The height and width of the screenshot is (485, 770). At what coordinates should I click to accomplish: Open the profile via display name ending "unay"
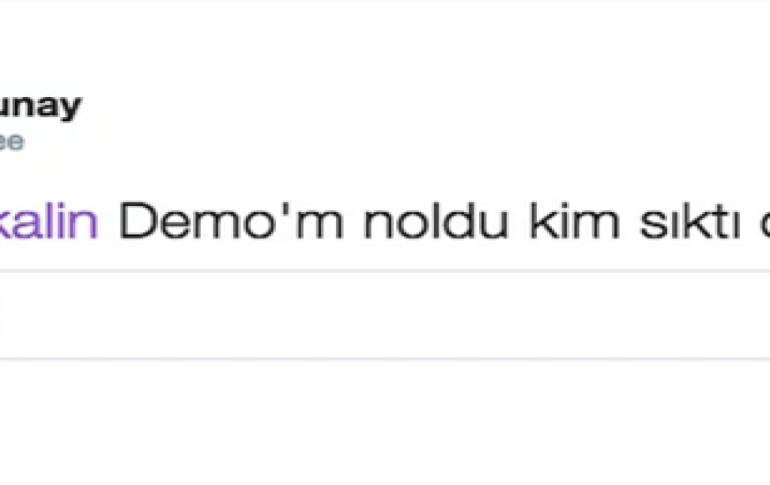click(x=40, y=106)
